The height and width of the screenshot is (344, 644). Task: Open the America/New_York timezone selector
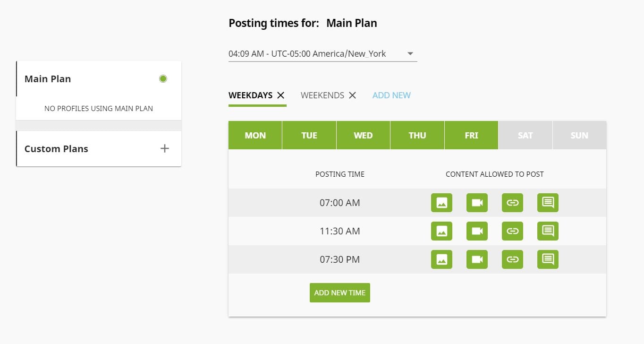coord(323,54)
